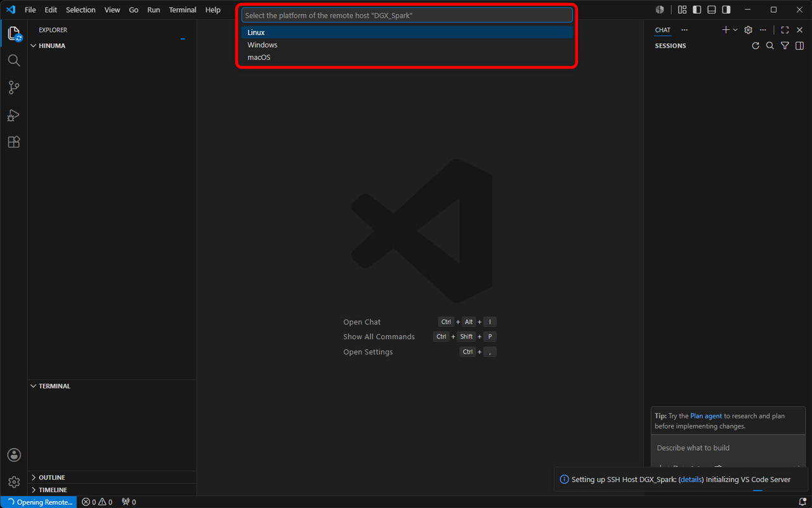Screen dimensions: 812x508
Task: Open the Go menu
Action: click(133, 10)
